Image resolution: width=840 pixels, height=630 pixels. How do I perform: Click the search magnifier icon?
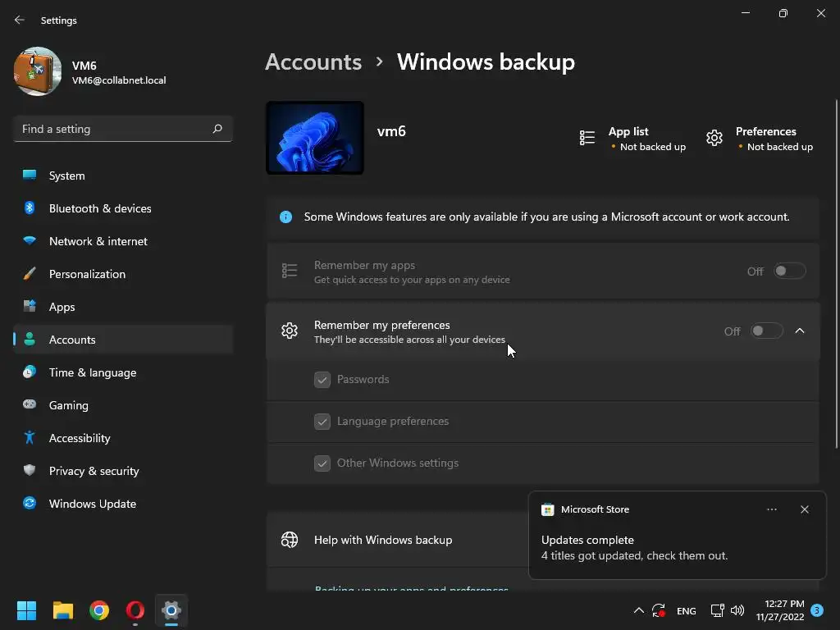(x=217, y=129)
